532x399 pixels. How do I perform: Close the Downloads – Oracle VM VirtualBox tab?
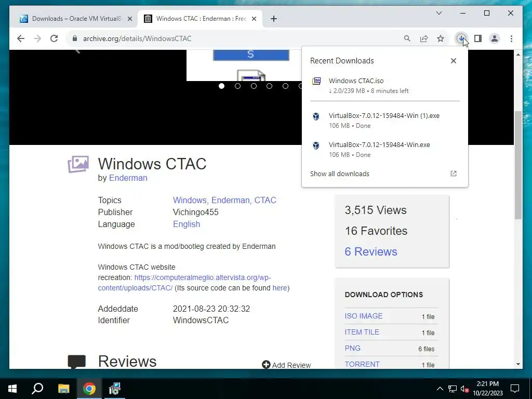pyautogui.click(x=129, y=19)
